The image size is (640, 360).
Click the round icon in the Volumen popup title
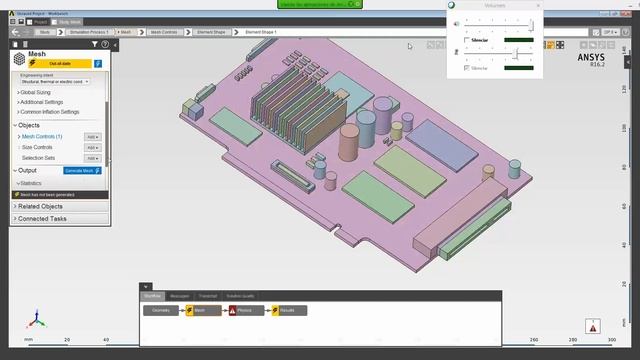tap(451, 5)
